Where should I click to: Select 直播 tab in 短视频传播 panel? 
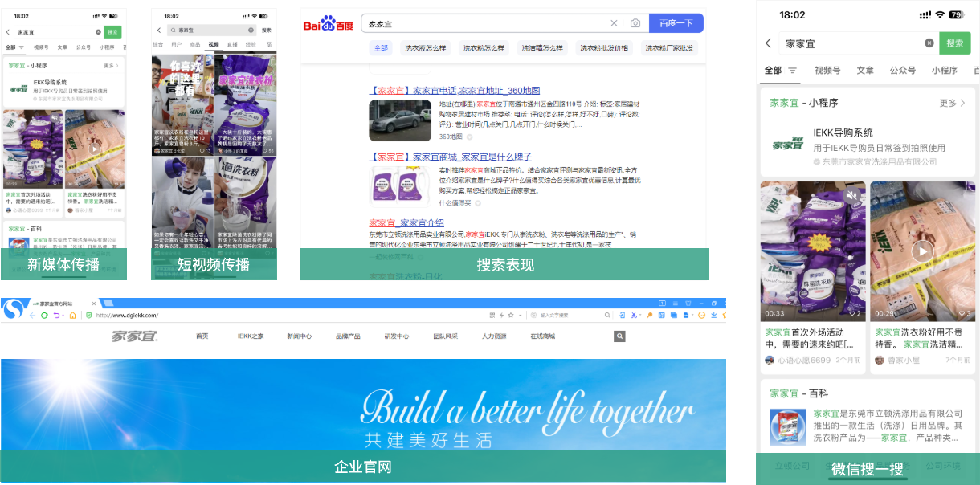click(x=232, y=44)
